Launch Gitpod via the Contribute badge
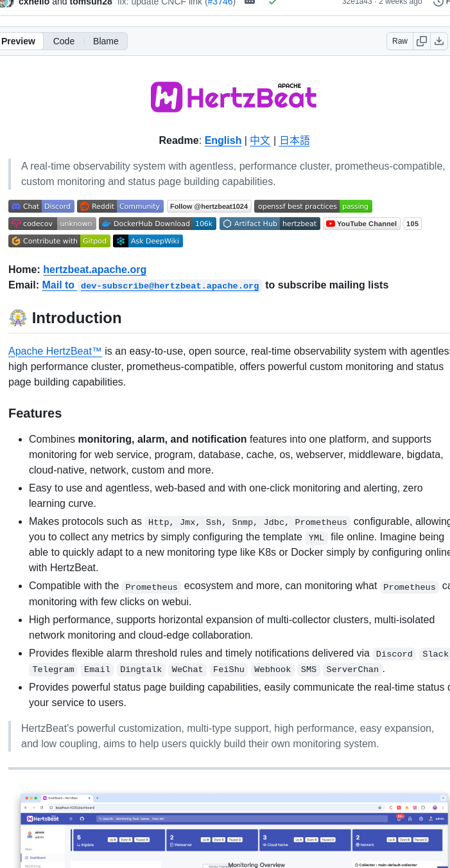 click(x=59, y=240)
